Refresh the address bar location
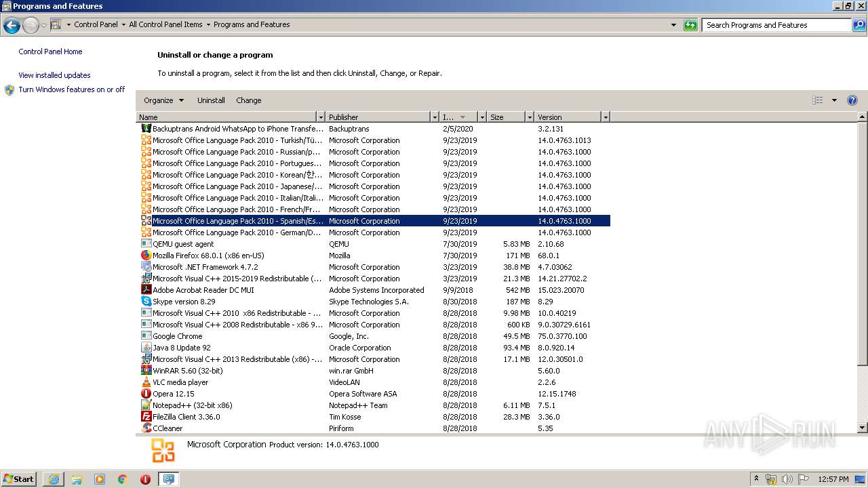The image size is (868, 488). 690,25
